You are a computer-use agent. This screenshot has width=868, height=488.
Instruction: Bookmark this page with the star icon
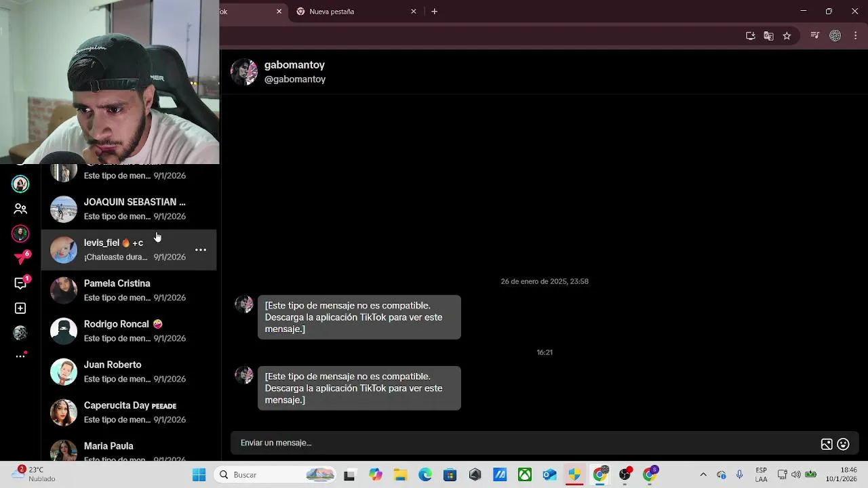787,36
